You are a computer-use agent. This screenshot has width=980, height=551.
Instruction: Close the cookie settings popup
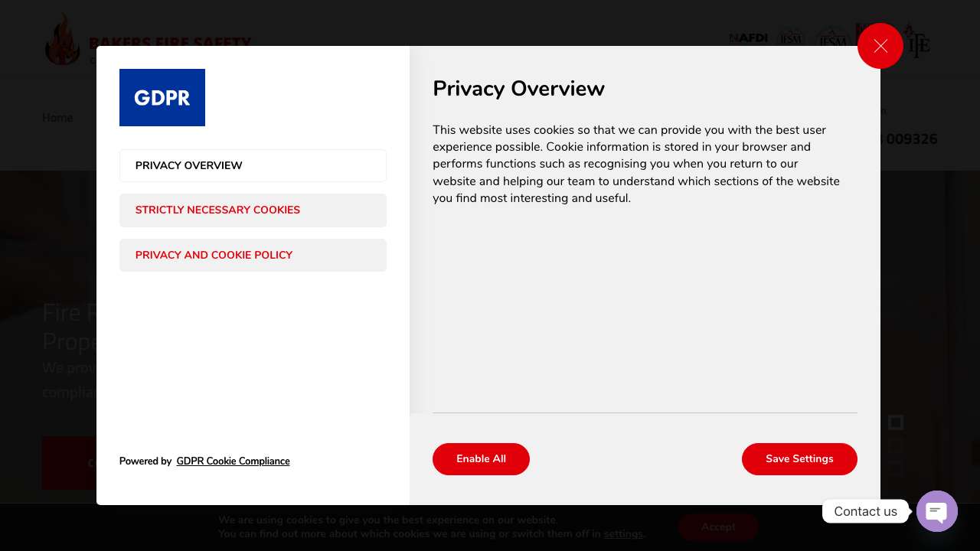point(880,46)
